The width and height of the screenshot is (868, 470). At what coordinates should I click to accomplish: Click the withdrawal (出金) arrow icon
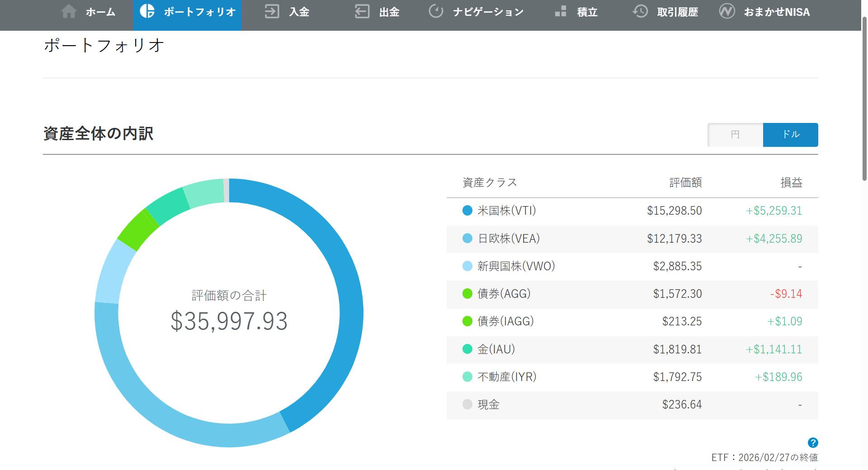click(361, 12)
